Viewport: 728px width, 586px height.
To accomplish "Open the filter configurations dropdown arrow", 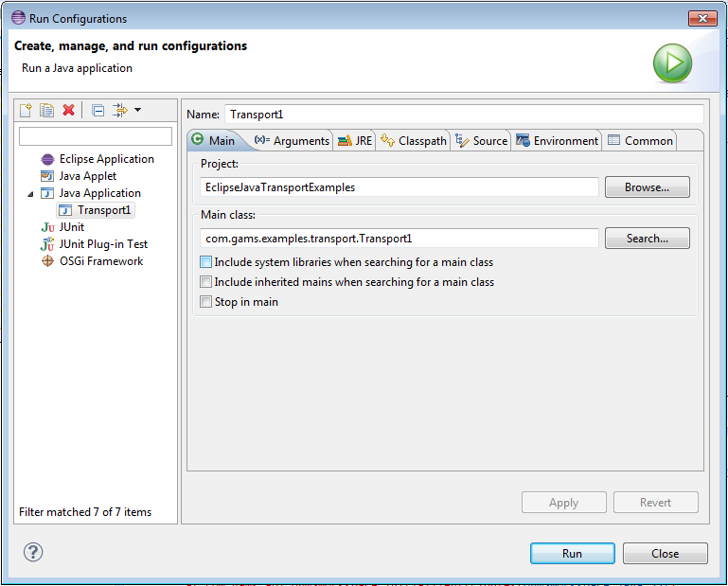I will [x=137, y=111].
